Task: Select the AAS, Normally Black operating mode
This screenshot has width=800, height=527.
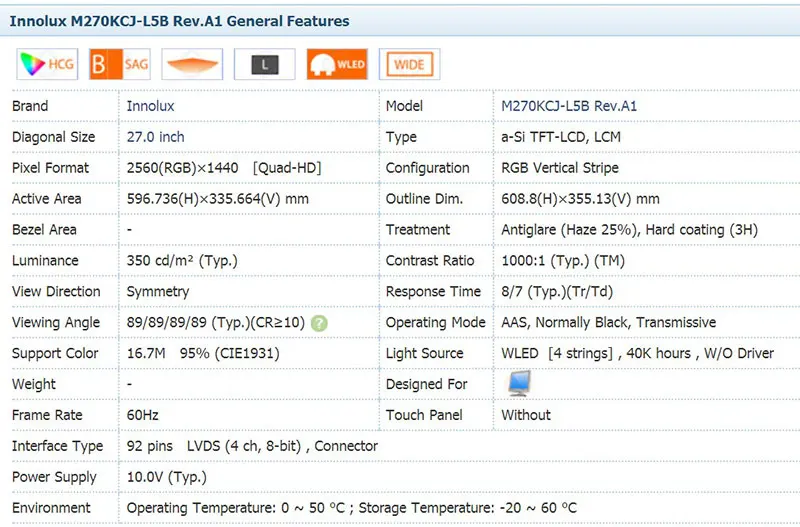Action: [608, 322]
